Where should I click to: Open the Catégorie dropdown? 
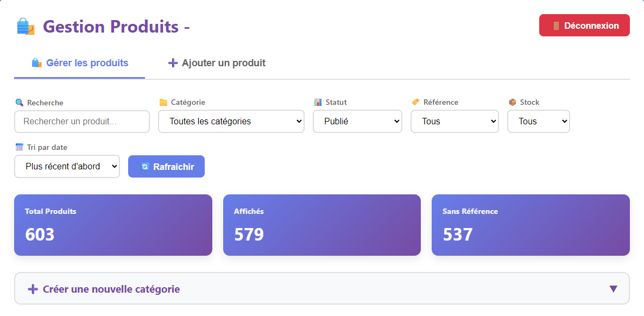tap(231, 121)
